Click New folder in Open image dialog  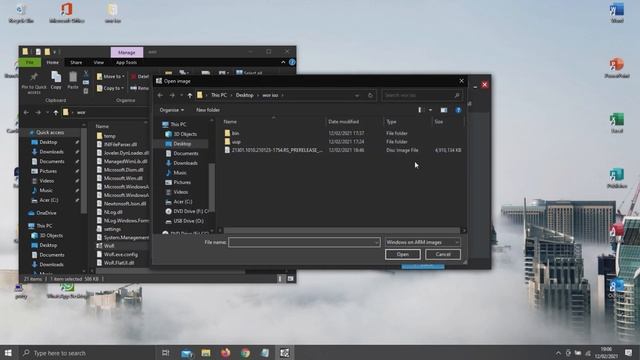pyautogui.click(x=208, y=110)
